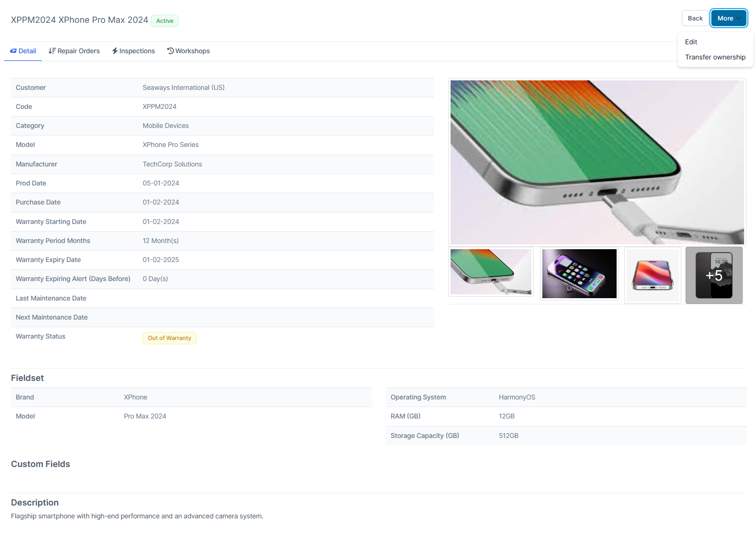Click the Repair Orders sort icon
The height and width of the screenshot is (535, 756).
(x=52, y=51)
